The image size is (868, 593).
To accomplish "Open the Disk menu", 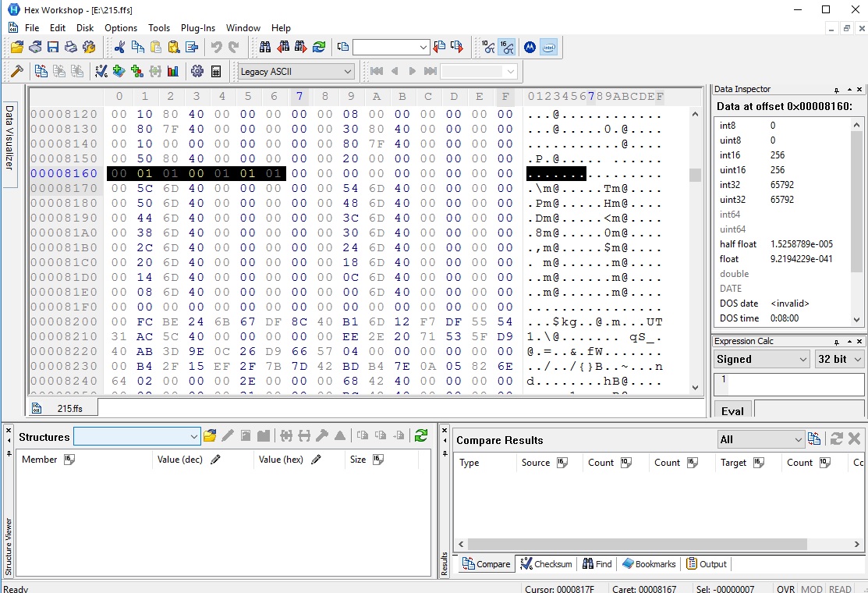I will (85, 27).
